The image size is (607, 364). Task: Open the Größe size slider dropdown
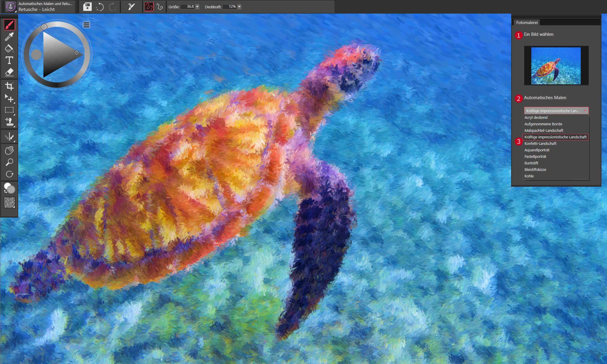point(197,7)
